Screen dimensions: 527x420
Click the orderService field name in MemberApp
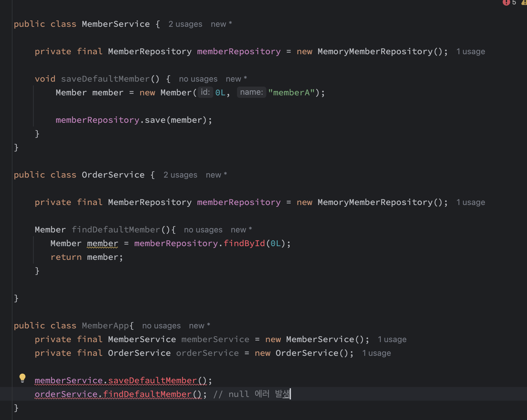207,353
